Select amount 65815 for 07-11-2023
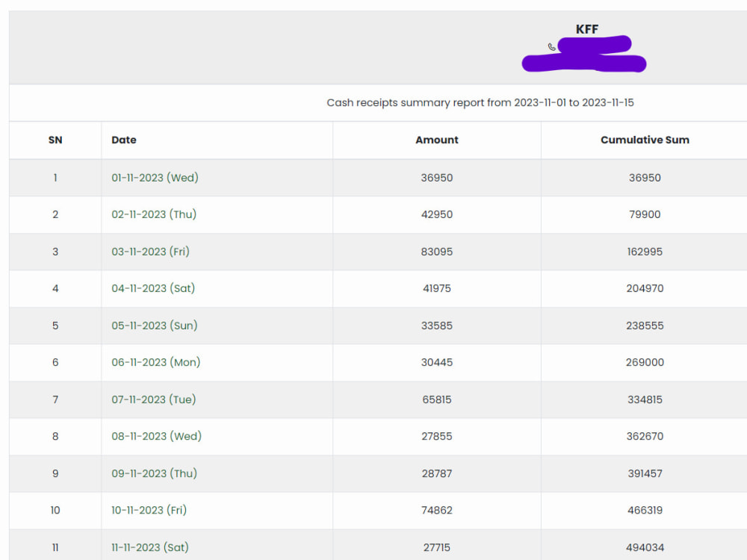 (437, 399)
